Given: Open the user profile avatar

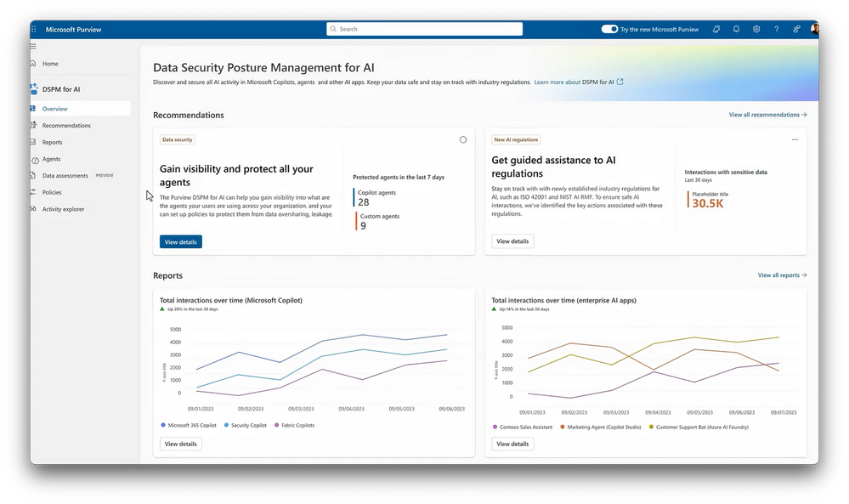Looking at the screenshot, I should tap(814, 29).
